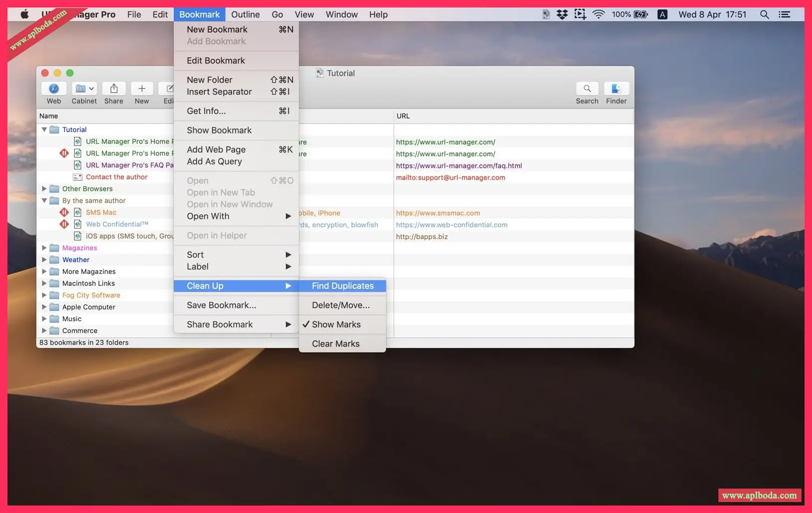Expand the Other Browsers folder
Viewport: 812px width, 513px height.
[x=44, y=189]
